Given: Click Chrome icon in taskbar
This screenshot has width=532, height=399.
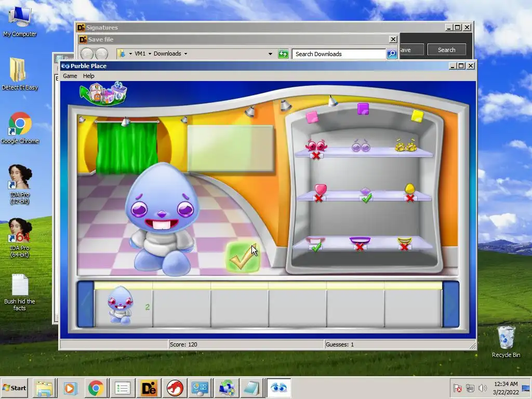Looking at the screenshot, I should (x=96, y=388).
